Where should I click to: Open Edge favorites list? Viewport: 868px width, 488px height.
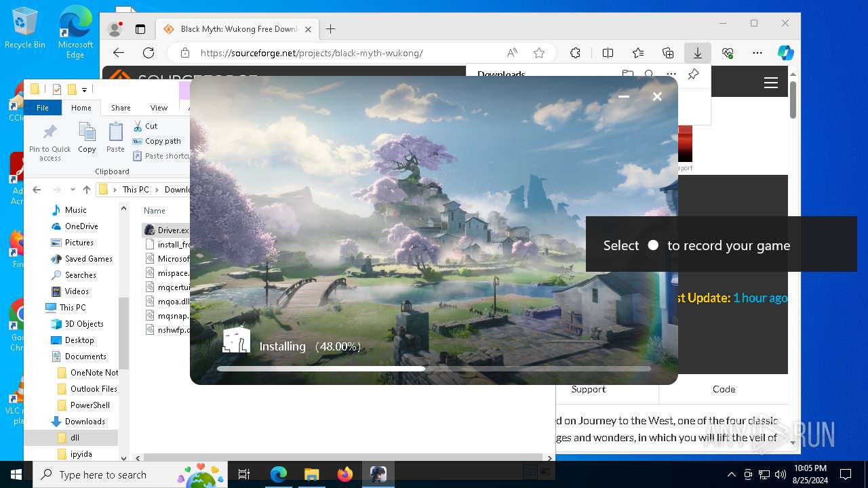[x=638, y=53]
